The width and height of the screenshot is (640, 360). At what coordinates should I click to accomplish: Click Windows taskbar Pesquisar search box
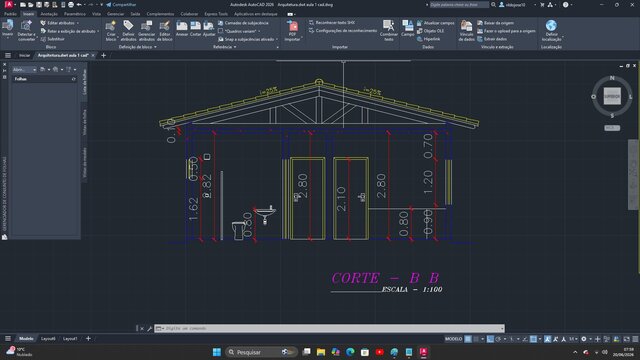(x=261, y=352)
